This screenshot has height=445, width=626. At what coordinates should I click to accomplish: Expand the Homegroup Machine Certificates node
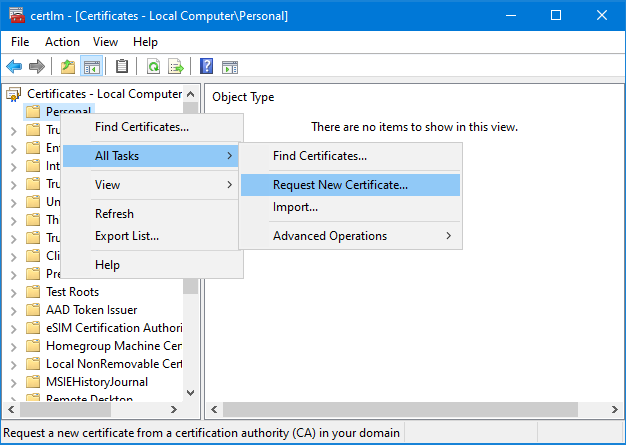[x=14, y=347]
